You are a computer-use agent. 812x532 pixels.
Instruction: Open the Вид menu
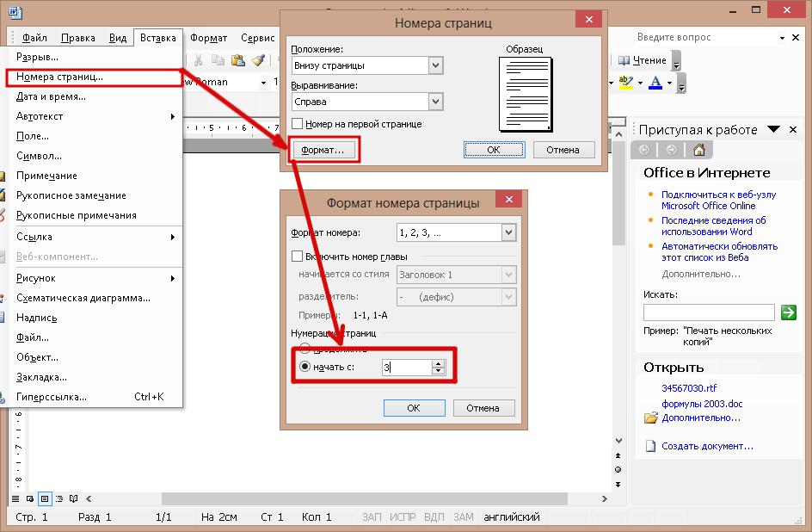(x=118, y=38)
